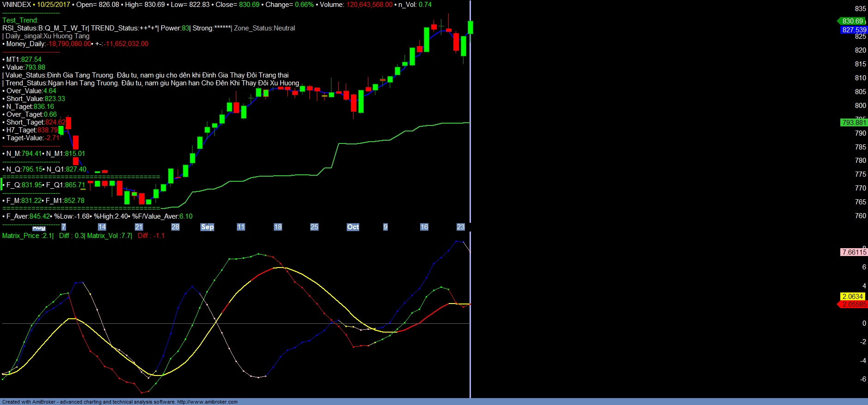Click the Matrix_Price indicator title text
Viewport: 868px width, 405px height.
(21, 236)
